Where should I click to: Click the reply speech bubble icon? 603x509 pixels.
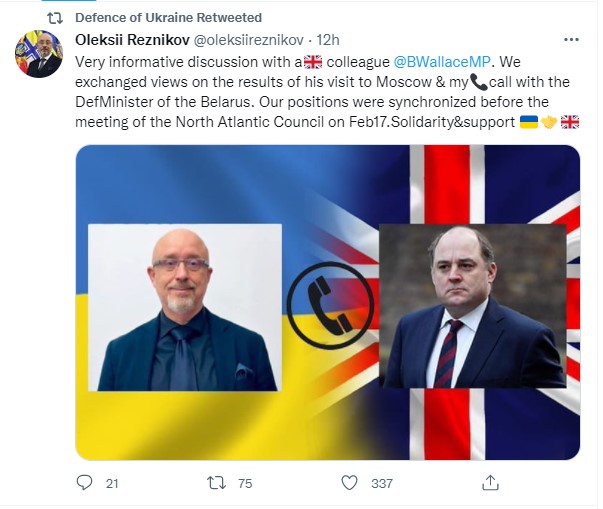(x=84, y=482)
